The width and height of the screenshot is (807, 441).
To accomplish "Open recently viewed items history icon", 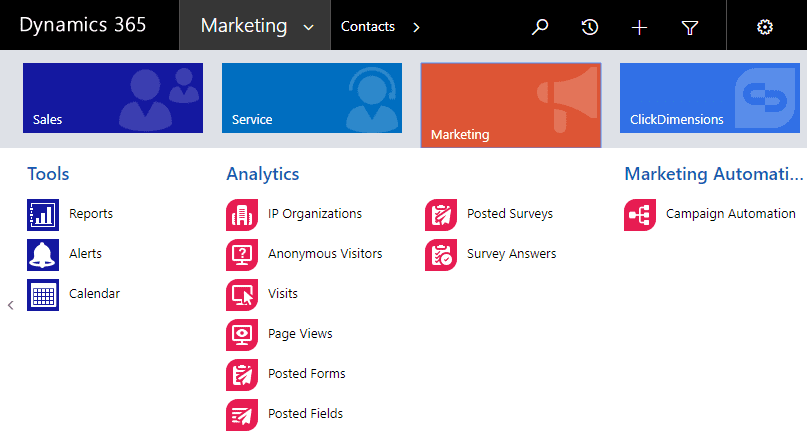I will click(590, 27).
